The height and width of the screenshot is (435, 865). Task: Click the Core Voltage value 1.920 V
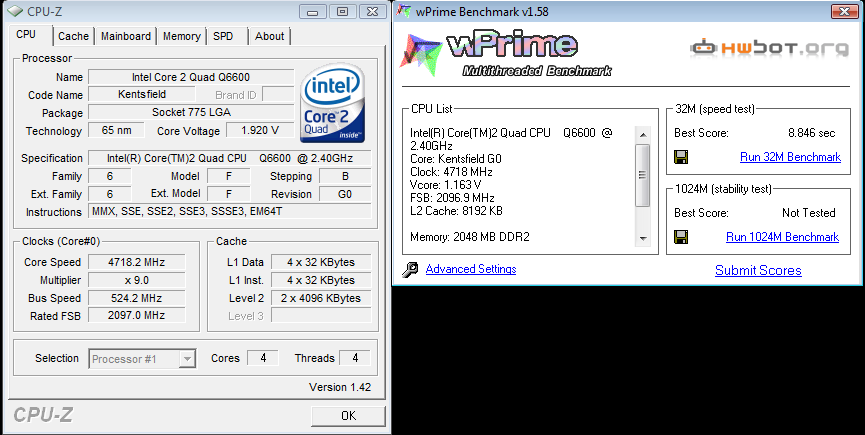260,131
